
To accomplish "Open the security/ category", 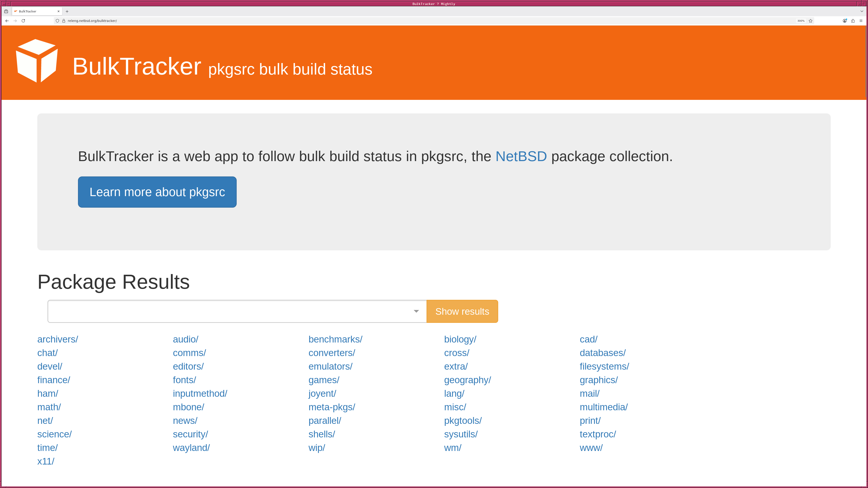I will click(191, 434).
